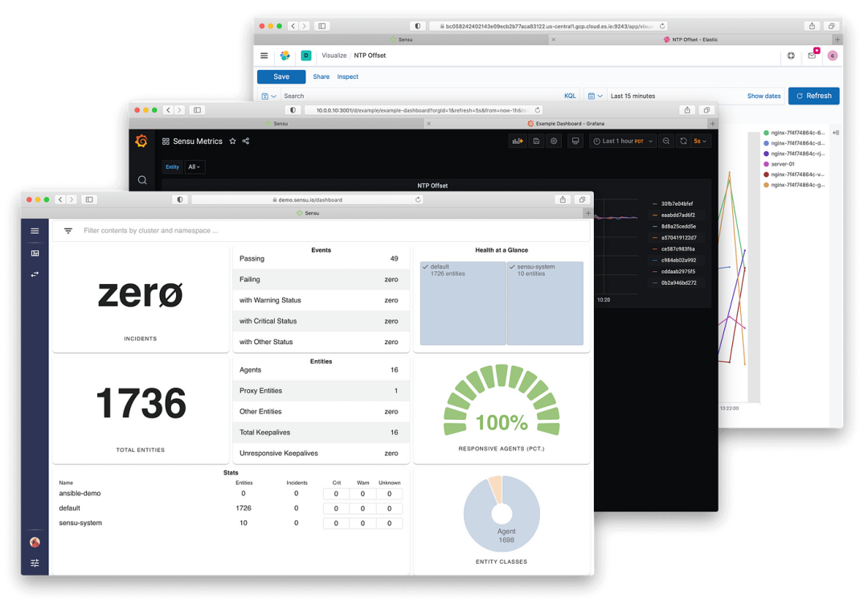
Task: Click Last 15 minutes time range in Kibana
Action: pos(633,96)
